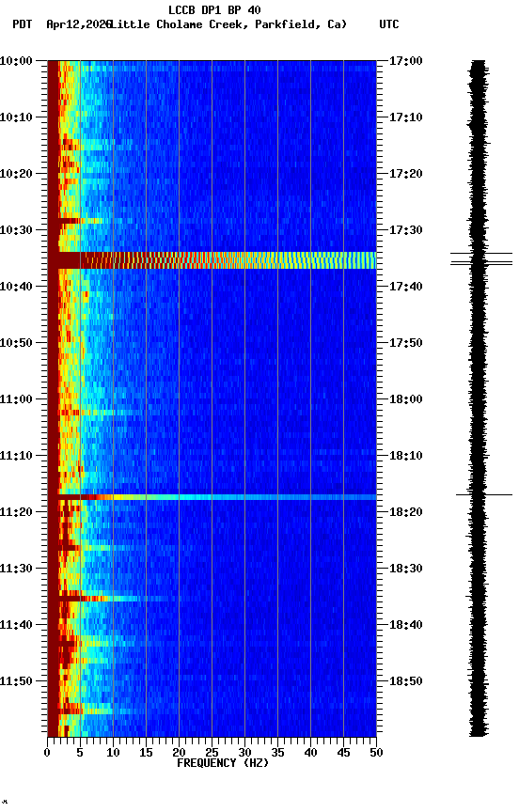Click the 11:50 PDT time label
Viewport: 519px width, 812px height.
[16, 682]
